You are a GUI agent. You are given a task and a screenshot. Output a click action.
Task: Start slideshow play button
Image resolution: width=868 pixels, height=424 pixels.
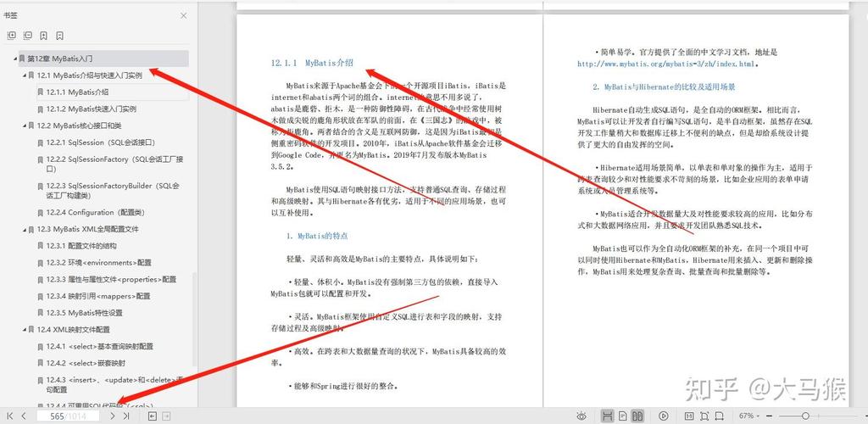pyautogui.click(x=664, y=416)
